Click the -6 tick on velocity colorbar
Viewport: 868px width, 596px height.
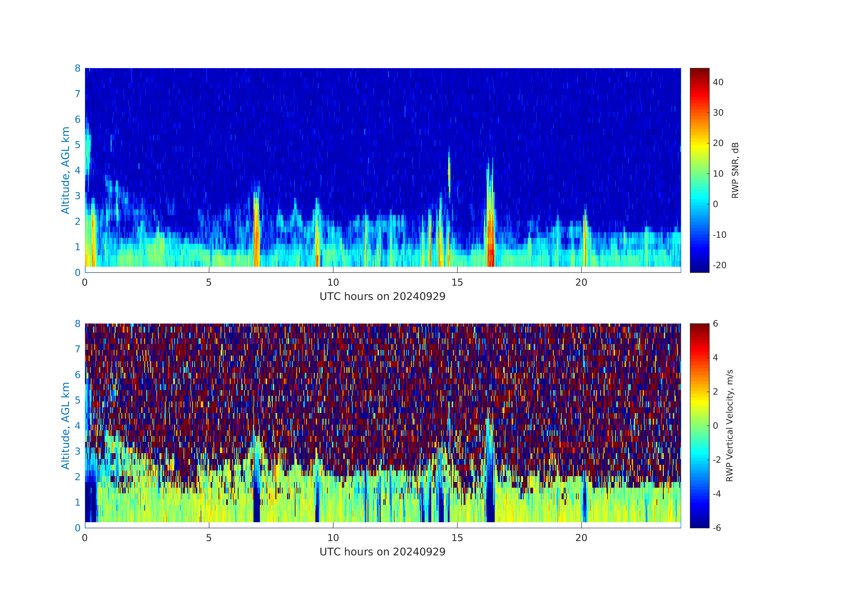tap(717, 528)
